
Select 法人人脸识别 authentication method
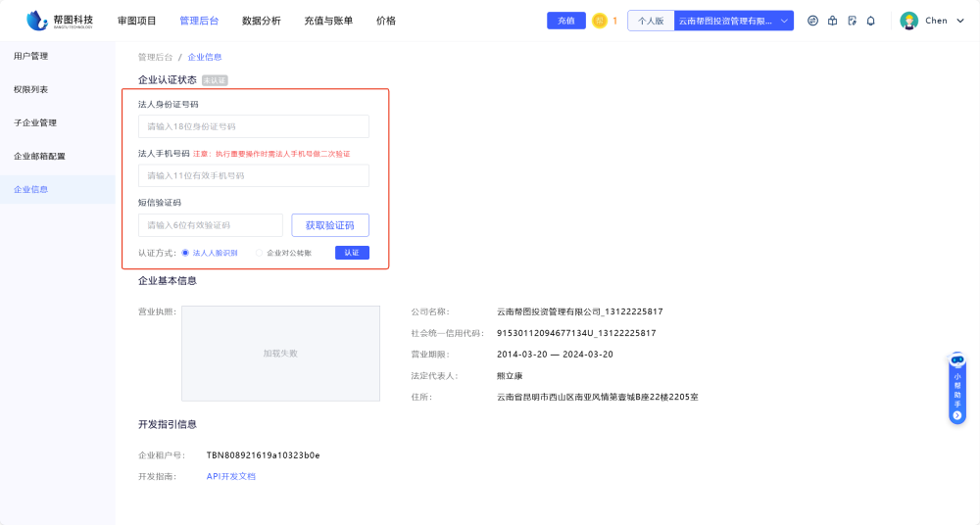(x=185, y=253)
